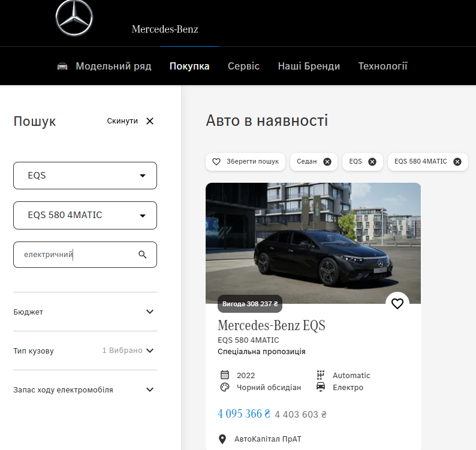This screenshot has height=450, width=476.
Task: Remove the EQS 580 4MATIC filter chip
Action: [x=457, y=162]
